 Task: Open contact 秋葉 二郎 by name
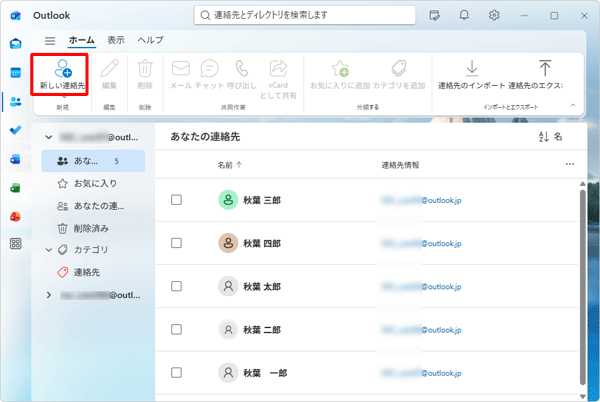262,330
